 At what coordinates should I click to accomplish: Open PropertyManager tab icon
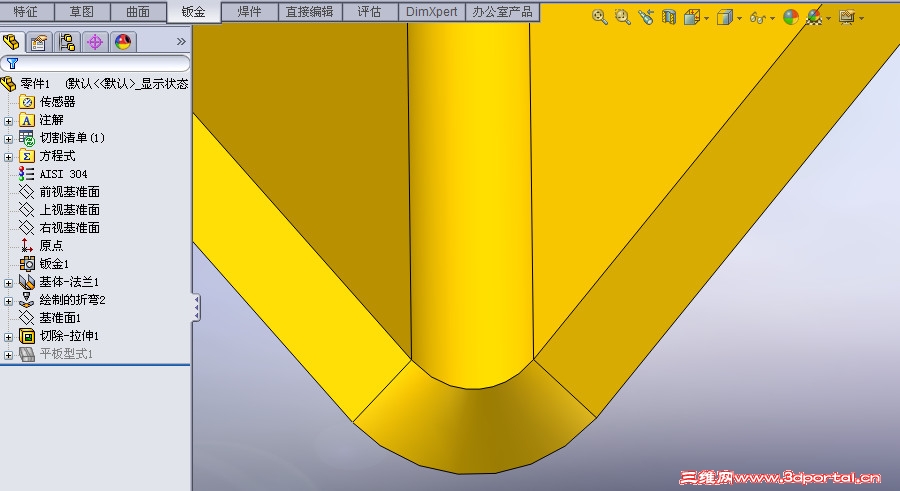(38, 42)
